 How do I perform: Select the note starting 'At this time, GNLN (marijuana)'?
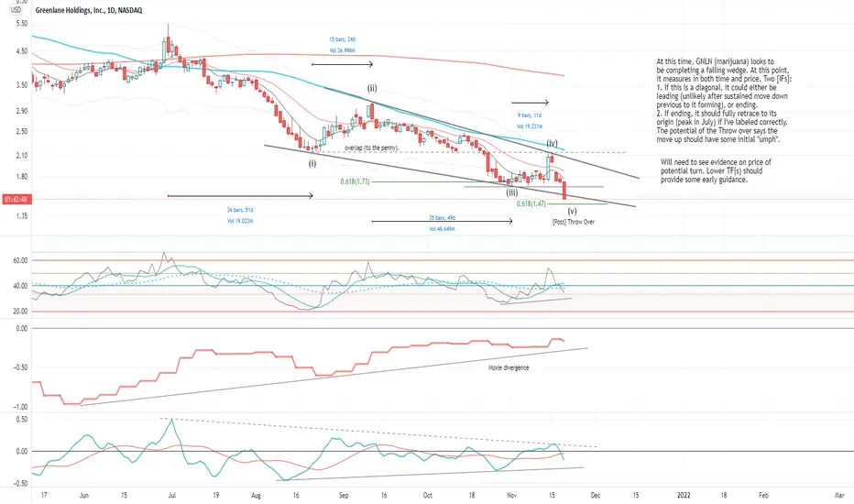coord(725,101)
